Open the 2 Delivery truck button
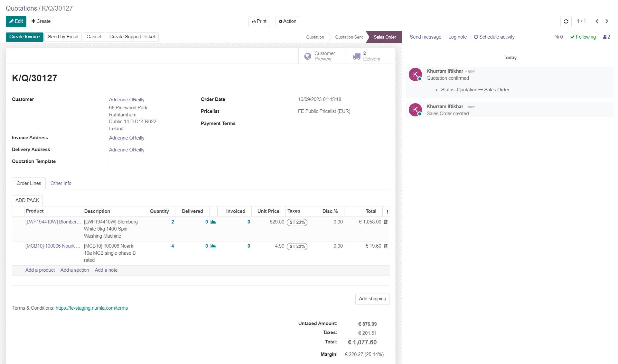The height and width of the screenshot is (364, 618). [371, 56]
